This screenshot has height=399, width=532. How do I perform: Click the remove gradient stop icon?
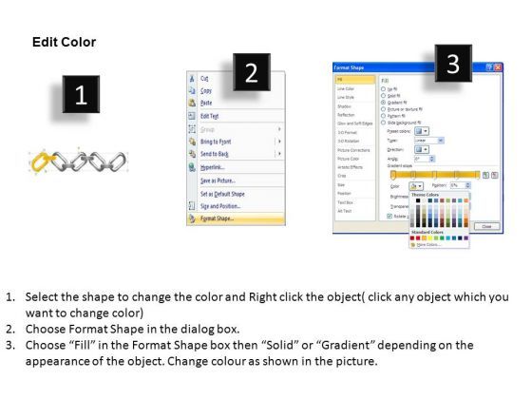[495, 175]
